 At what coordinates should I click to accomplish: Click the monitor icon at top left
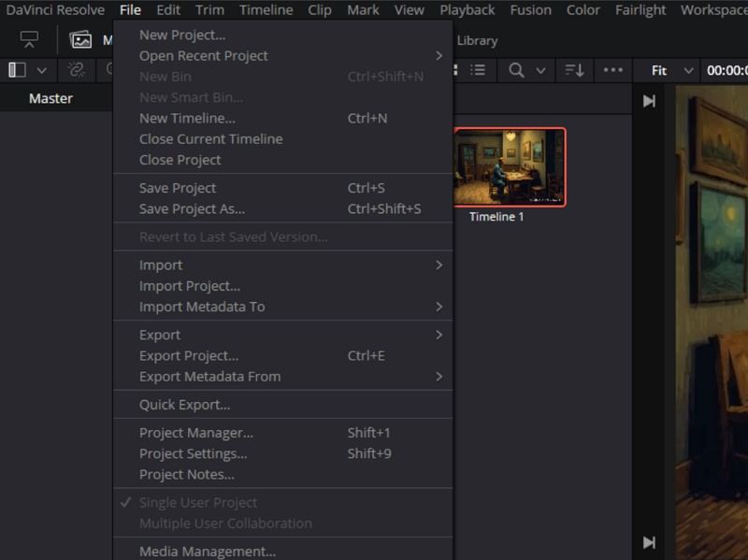30,40
